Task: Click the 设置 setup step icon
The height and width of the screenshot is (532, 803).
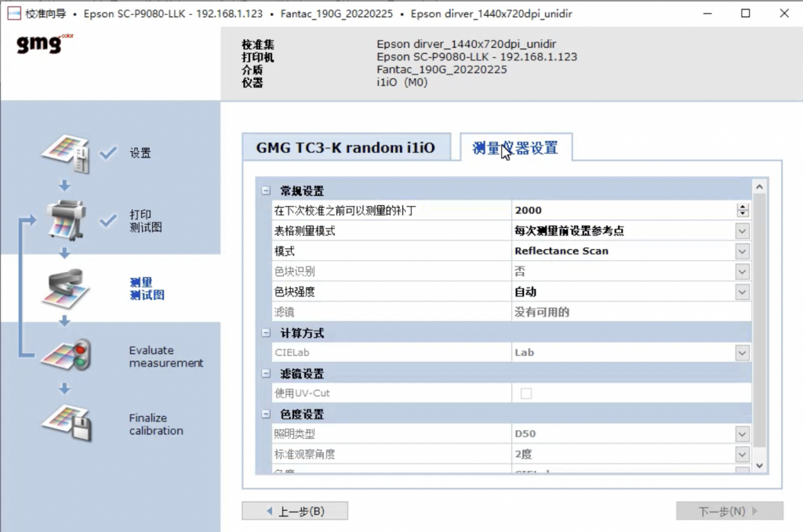Action: (x=67, y=154)
